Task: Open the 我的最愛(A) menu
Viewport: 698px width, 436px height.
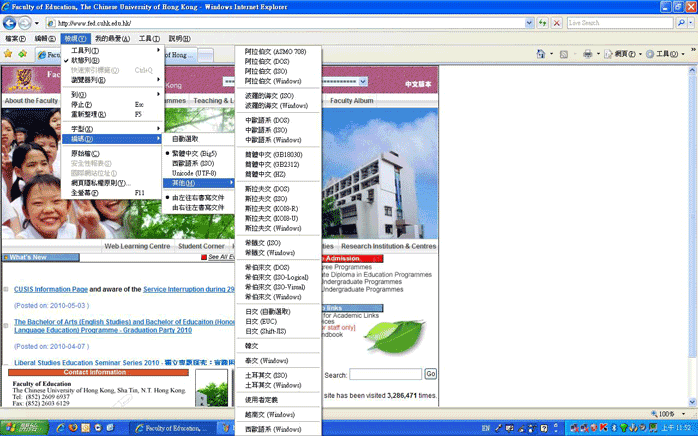Action: [x=112, y=39]
